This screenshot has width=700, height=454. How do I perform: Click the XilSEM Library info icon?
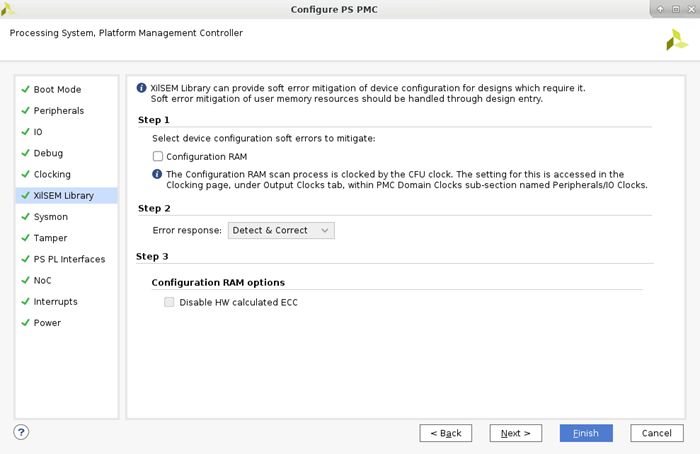(142, 88)
